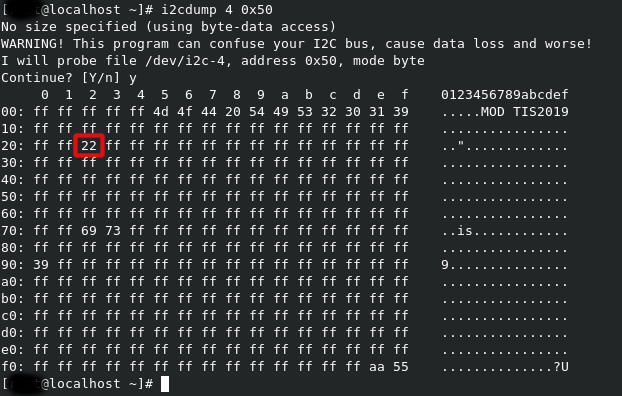
Task: Click the WARNING! word in the output
Action: [33, 44]
